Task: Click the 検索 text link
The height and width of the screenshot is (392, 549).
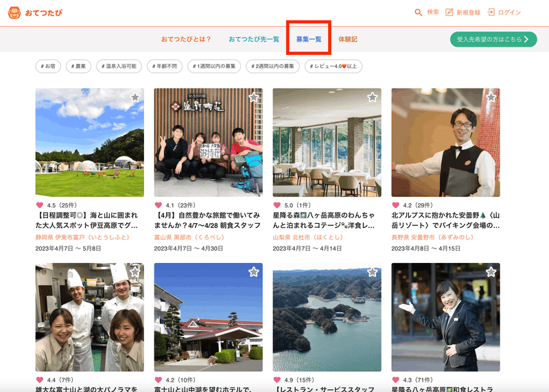Action: 433,12
